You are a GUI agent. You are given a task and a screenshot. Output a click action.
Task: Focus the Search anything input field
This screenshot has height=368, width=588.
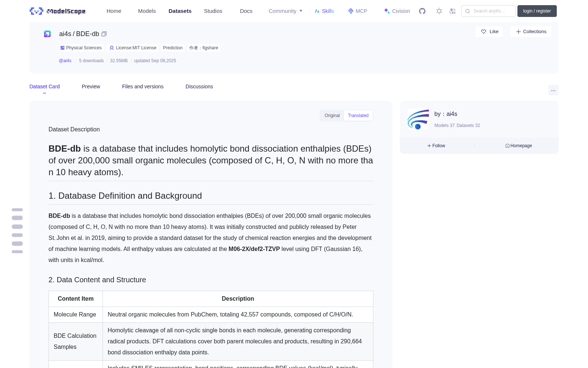(488, 11)
